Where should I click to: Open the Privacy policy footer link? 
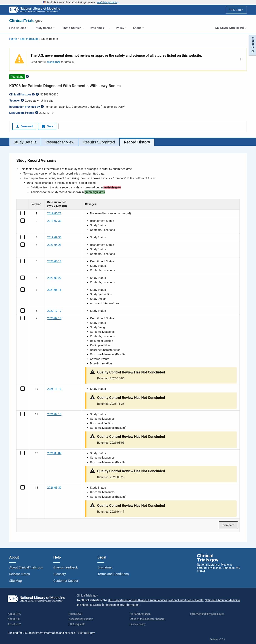coord(137,624)
